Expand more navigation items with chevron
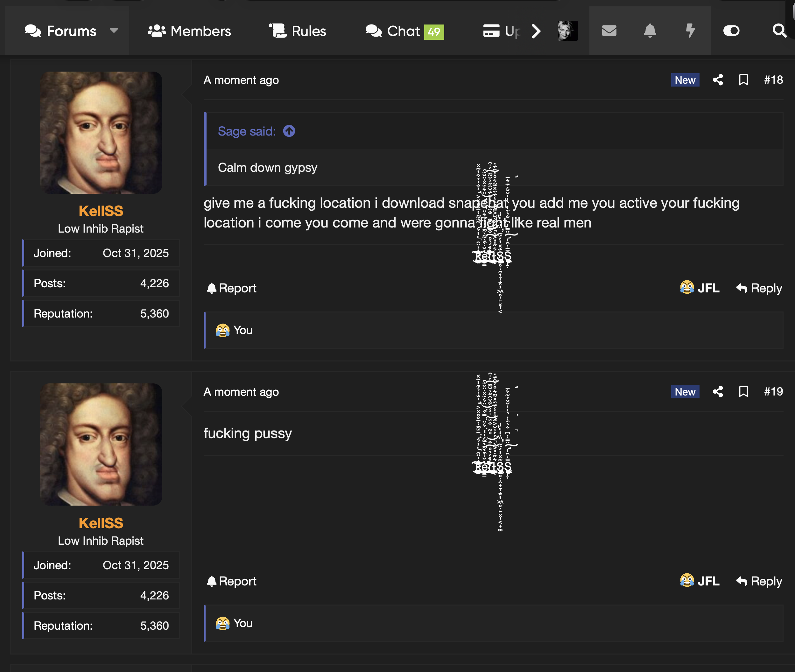795x672 pixels. point(536,31)
